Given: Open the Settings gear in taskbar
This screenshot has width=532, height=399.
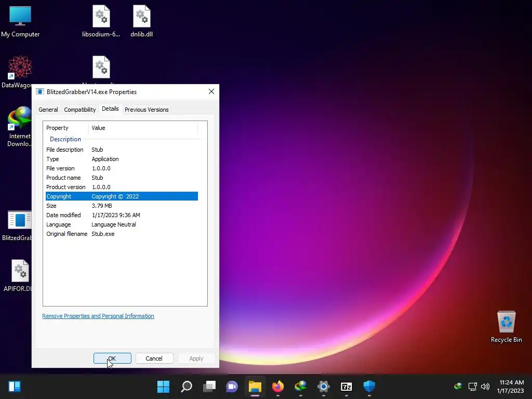Looking at the screenshot, I should point(324,387).
